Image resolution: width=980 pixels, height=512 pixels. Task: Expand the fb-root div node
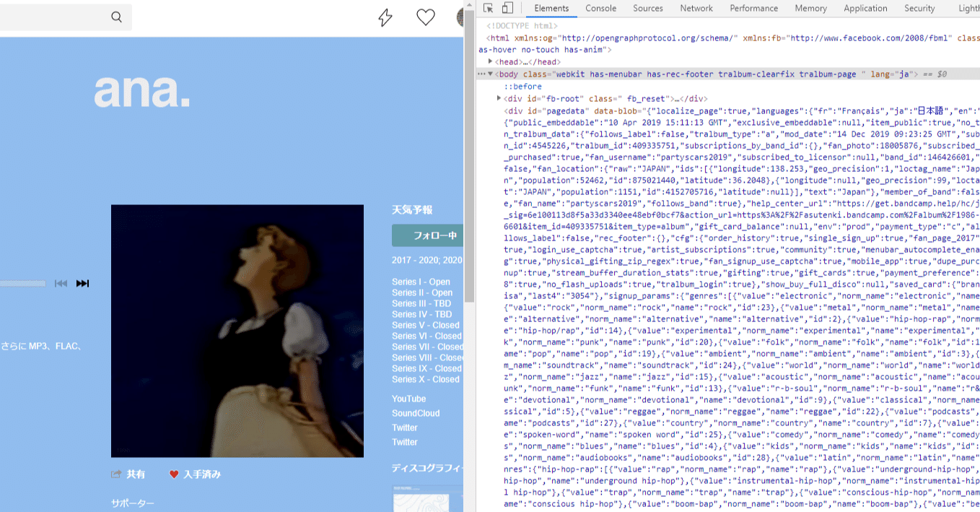tap(499, 98)
